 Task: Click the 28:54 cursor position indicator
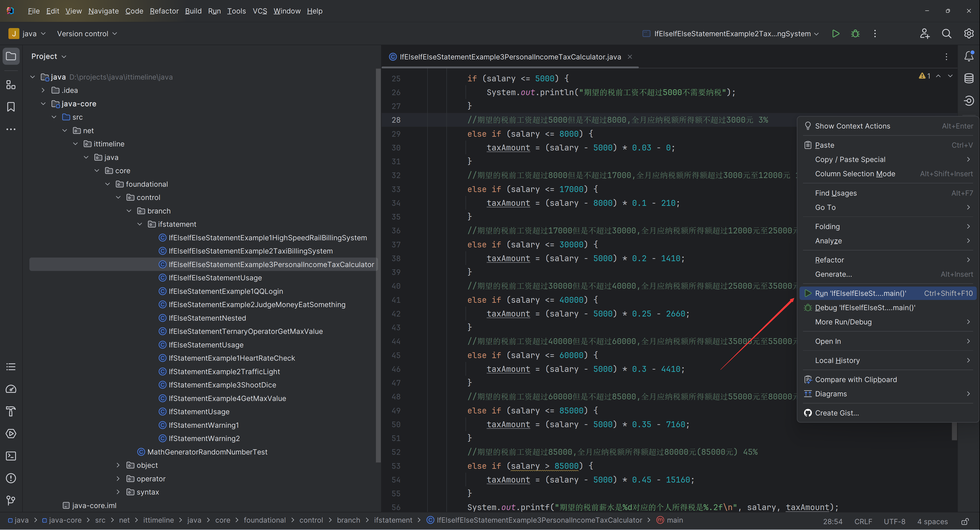[833, 521]
